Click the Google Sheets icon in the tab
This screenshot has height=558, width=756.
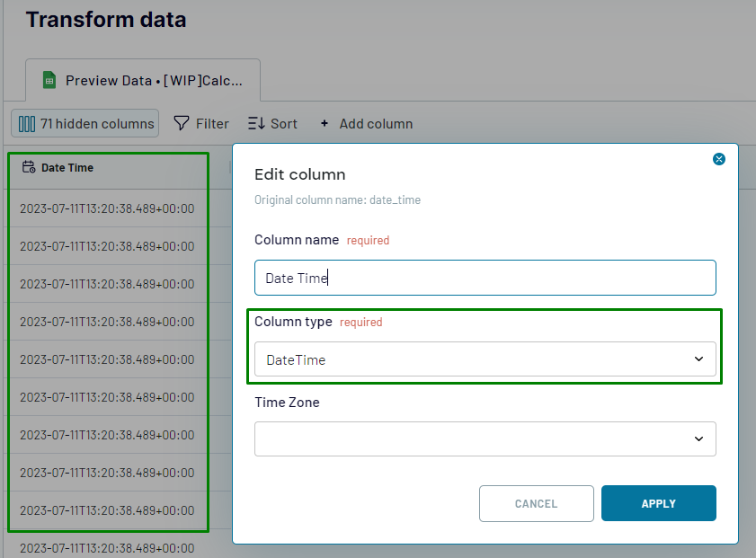coord(50,81)
